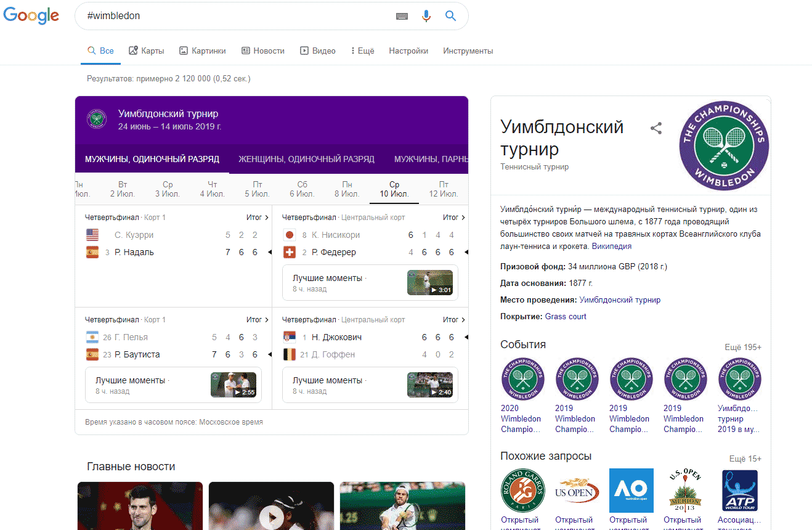Open the Википедия link
The image size is (812, 530).
click(611, 246)
